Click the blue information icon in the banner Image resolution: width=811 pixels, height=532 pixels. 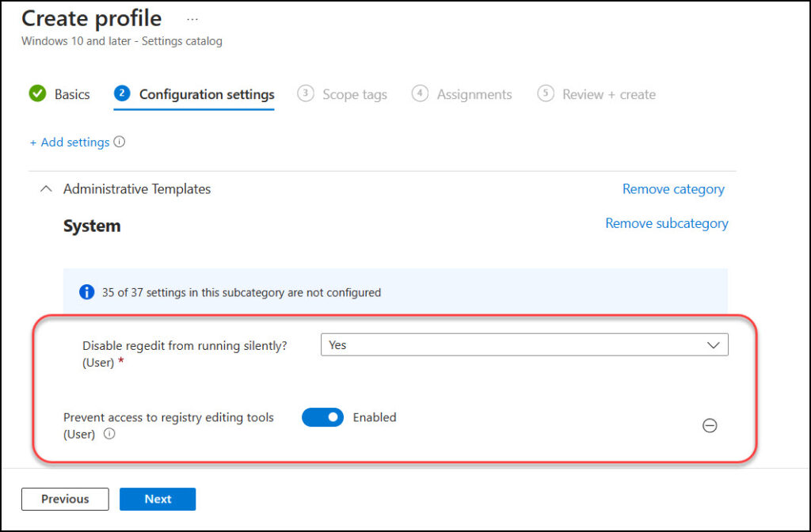click(x=87, y=292)
